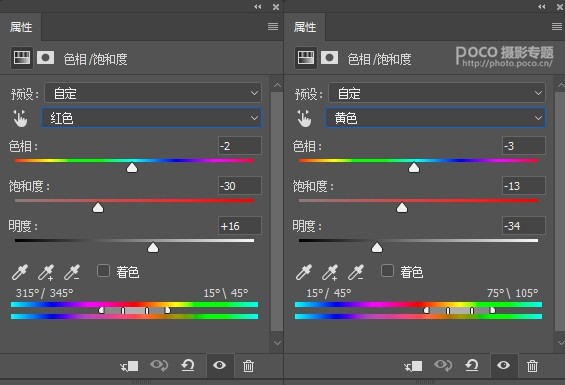Screen dimensions: 565x385
Task: Click lightness value field showing +16
Action: point(240,226)
